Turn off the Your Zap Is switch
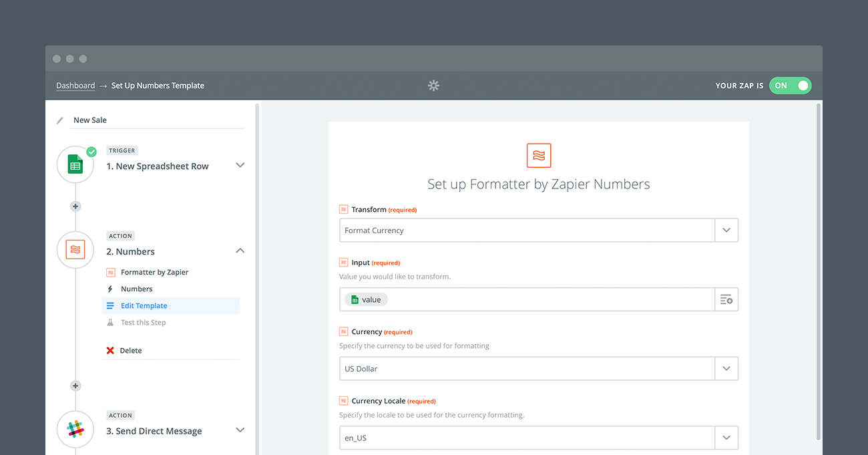 point(791,86)
